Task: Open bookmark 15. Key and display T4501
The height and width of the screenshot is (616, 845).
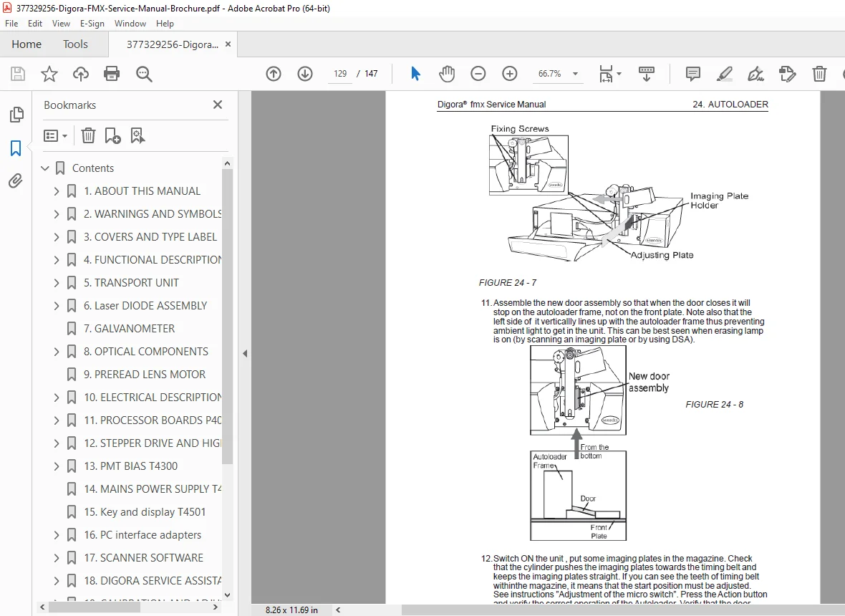Action: [145, 512]
